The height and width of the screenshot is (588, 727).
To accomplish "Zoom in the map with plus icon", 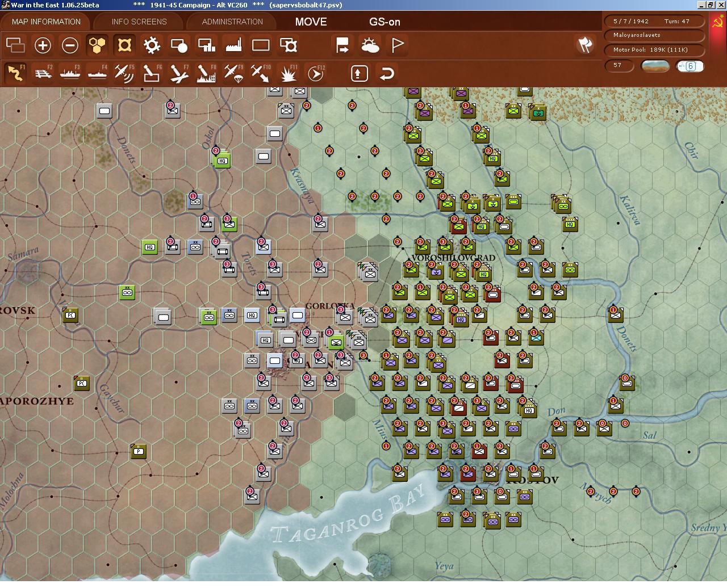I will (43, 45).
